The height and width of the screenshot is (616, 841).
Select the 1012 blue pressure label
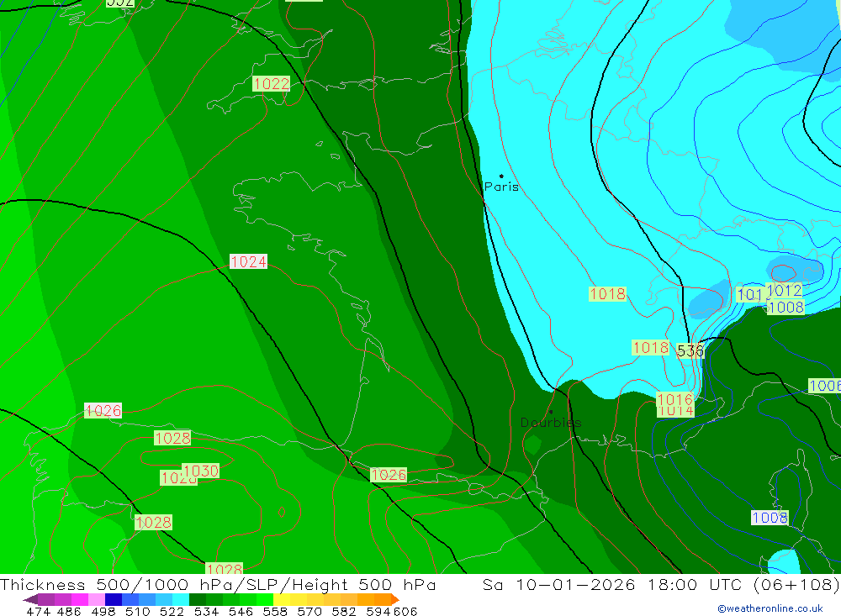[785, 291]
